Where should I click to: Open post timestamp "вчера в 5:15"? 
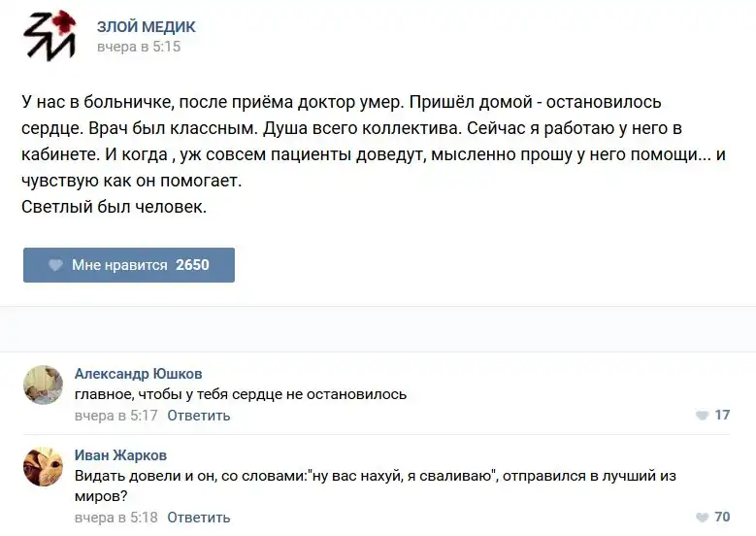coord(138,47)
